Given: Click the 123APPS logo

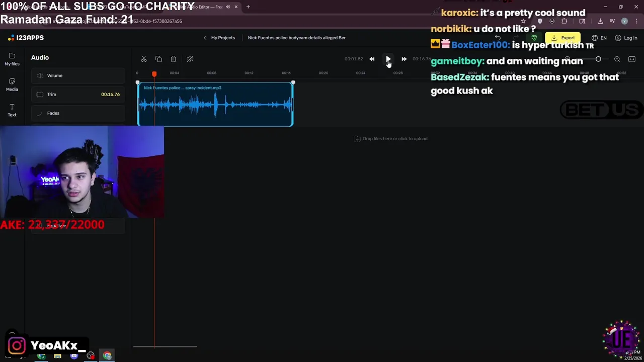Looking at the screenshot, I should [x=26, y=38].
